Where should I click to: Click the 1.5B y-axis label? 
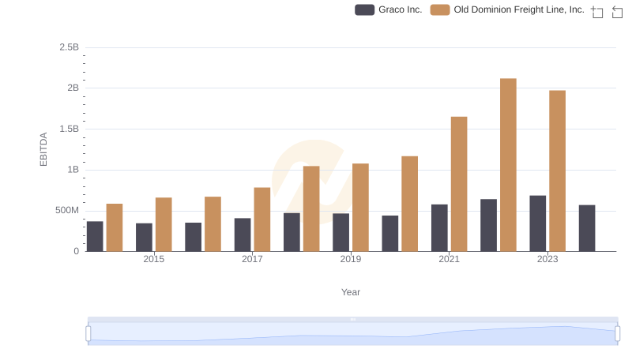(x=70, y=129)
